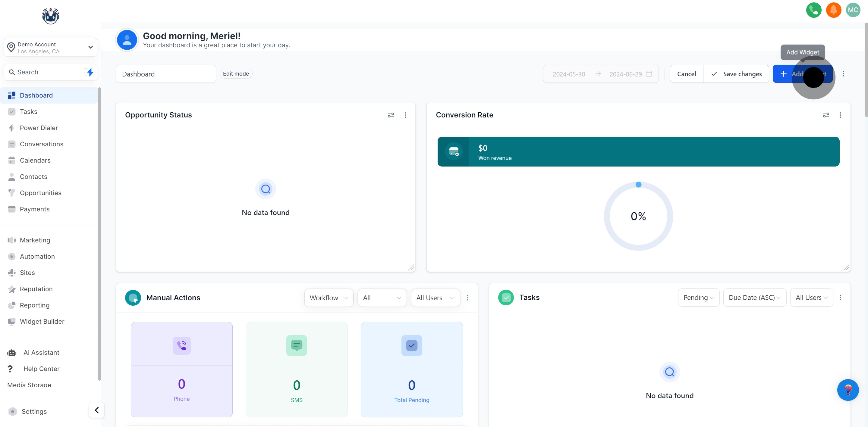Open Due Date (ASC) sort dropdown

754,297
